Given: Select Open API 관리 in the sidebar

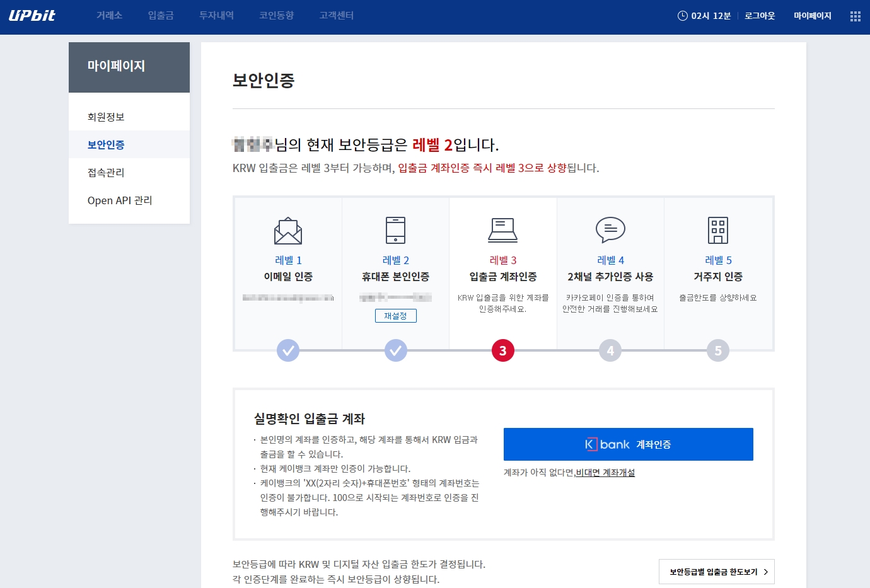Looking at the screenshot, I should tap(129, 200).
